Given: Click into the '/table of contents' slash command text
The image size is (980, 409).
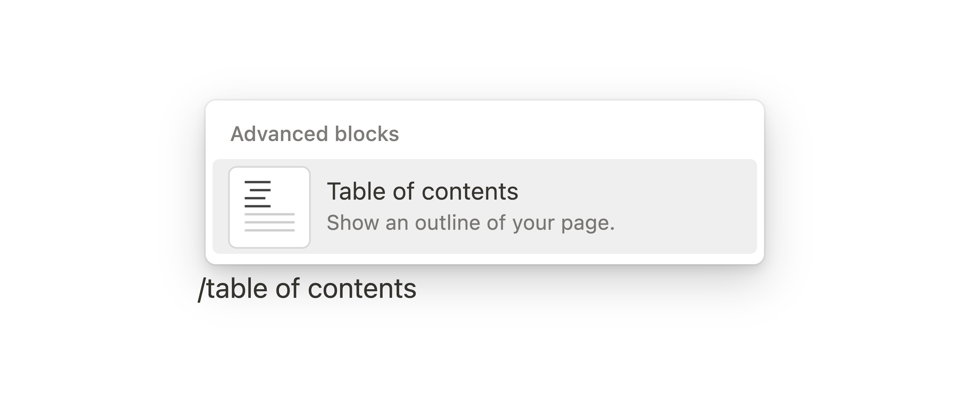Looking at the screenshot, I should [x=307, y=288].
